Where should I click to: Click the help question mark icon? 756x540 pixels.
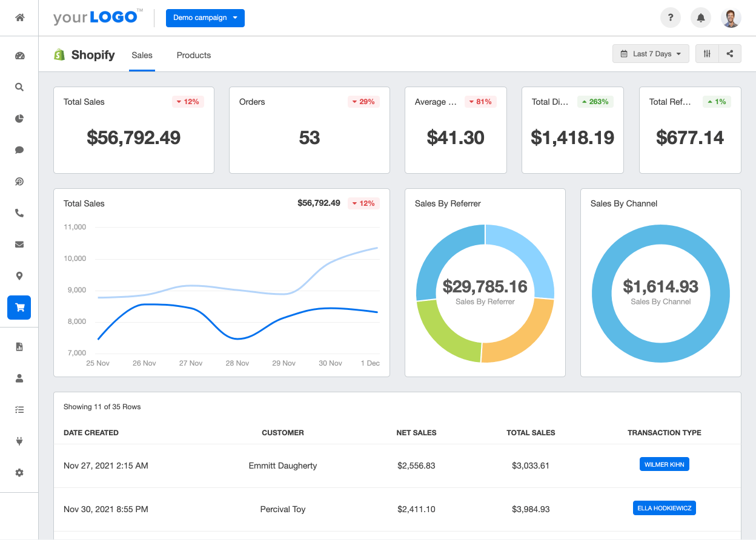[671, 18]
